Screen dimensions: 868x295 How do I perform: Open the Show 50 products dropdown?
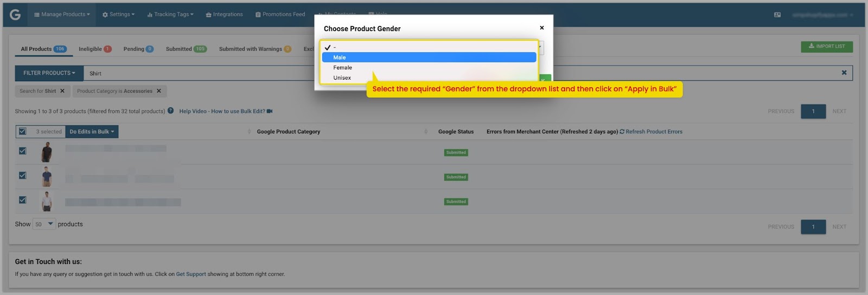pos(44,224)
